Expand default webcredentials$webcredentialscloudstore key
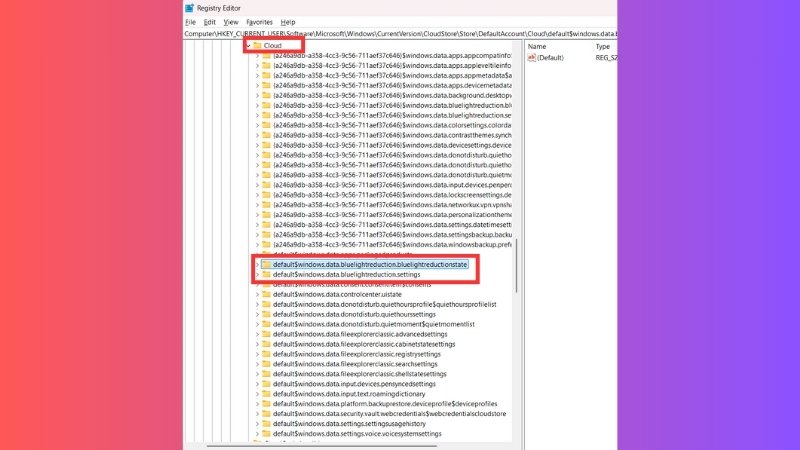This screenshot has height=450, width=800. [x=257, y=414]
